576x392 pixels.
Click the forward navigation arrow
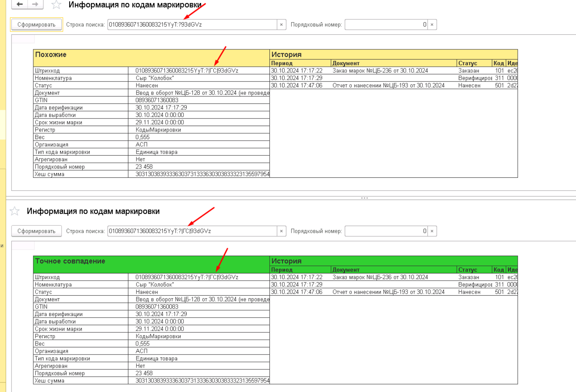(x=35, y=4)
